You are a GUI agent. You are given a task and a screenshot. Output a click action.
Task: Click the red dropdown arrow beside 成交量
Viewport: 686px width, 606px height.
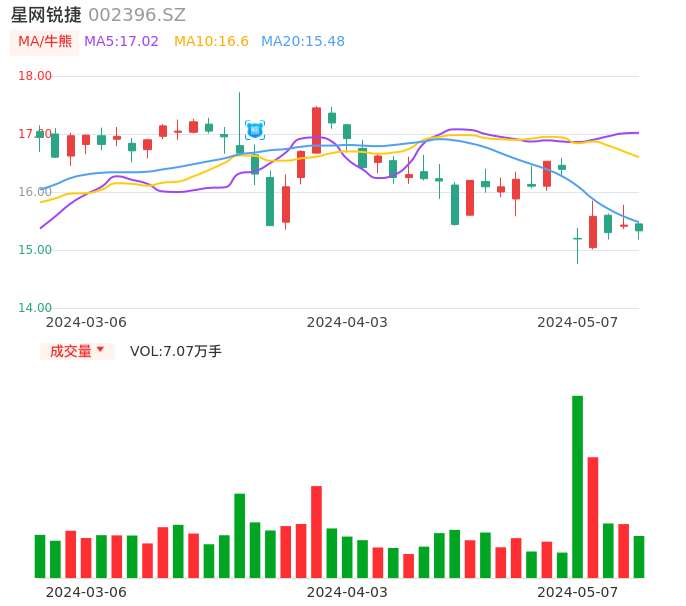[100, 350]
